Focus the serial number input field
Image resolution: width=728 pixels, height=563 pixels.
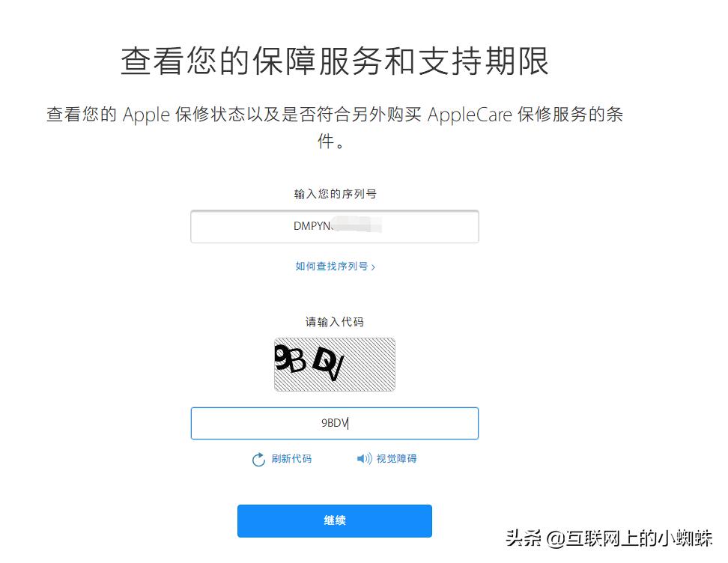[x=334, y=226]
